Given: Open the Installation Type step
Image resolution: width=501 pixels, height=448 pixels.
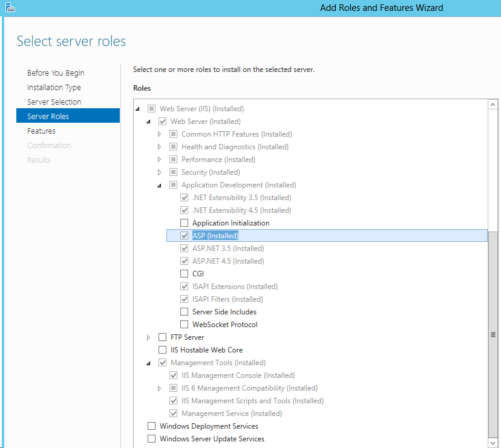Looking at the screenshot, I should (x=54, y=87).
